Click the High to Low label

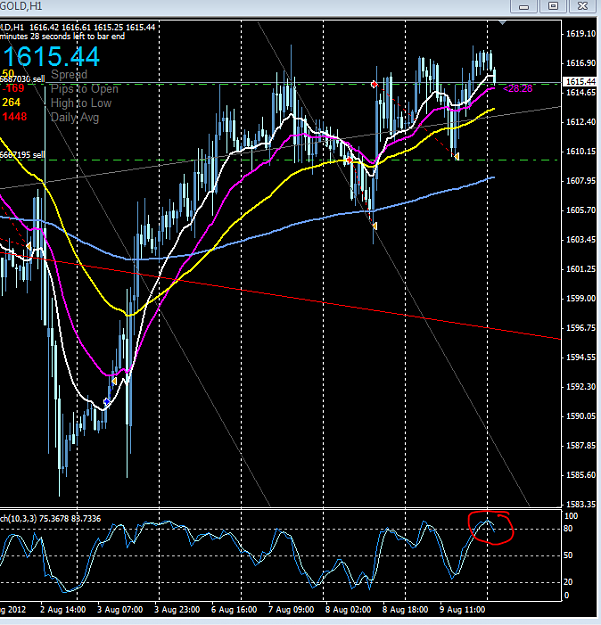click(81, 103)
